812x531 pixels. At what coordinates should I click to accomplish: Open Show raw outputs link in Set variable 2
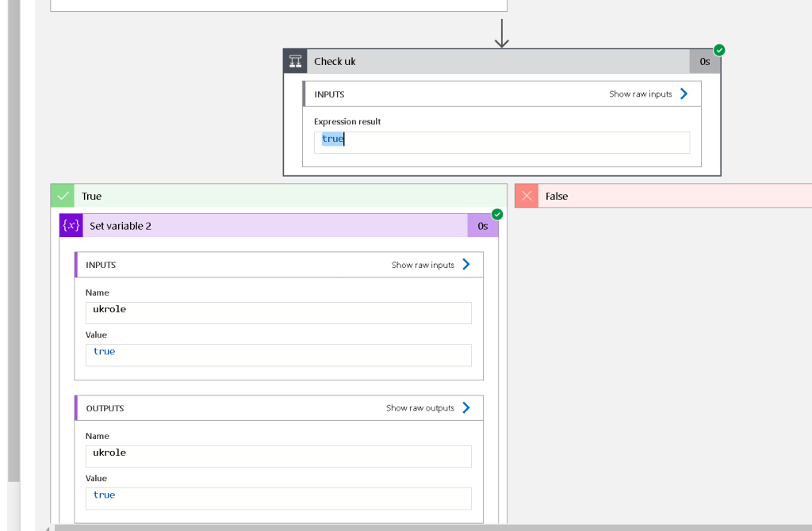420,408
